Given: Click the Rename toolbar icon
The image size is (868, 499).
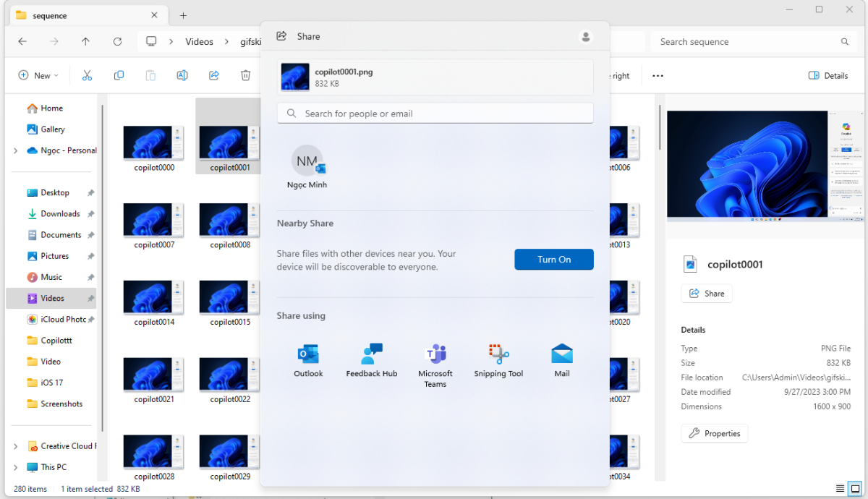Looking at the screenshot, I should click(182, 75).
